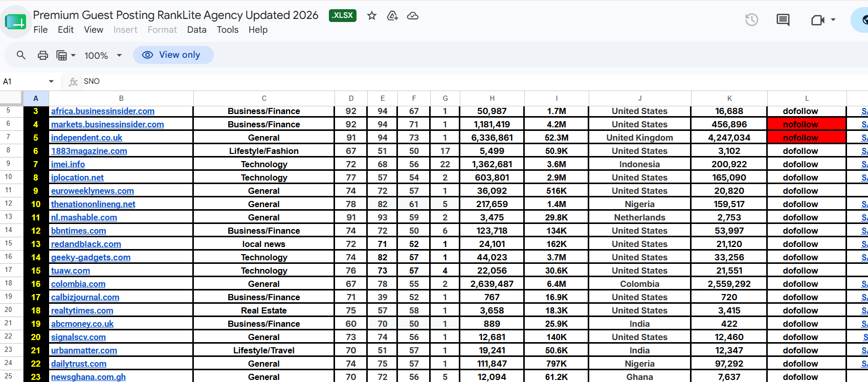Print the spreadsheet
The width and height of the screenshot is (868, 382).
[x=43, y=55]
